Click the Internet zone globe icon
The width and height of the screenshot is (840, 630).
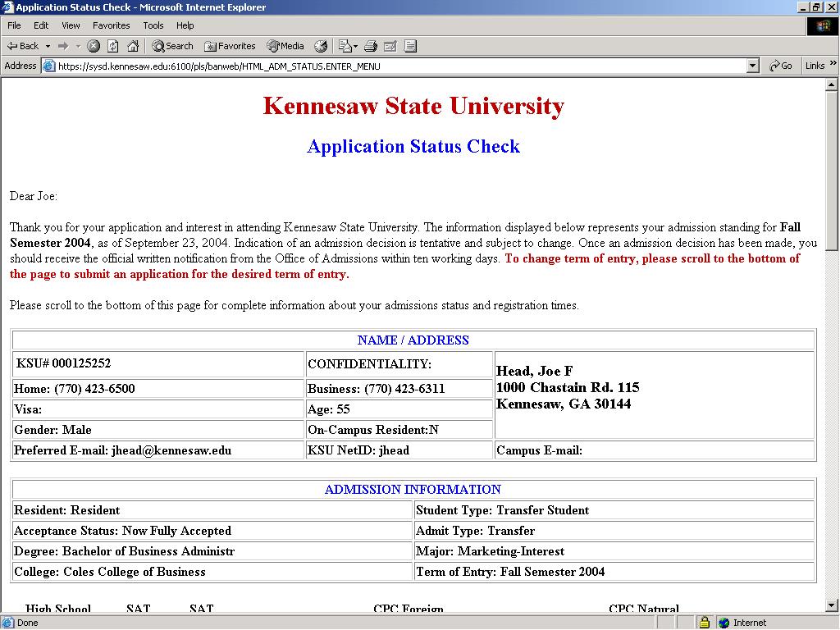point(724,623)
